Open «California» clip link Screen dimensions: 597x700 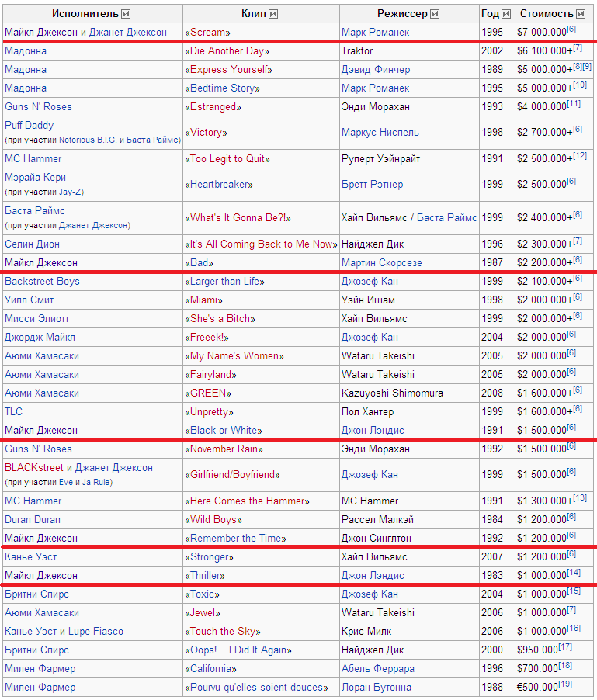click(210, 669)
